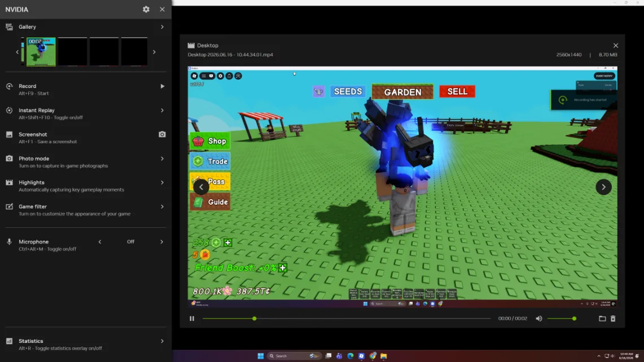
Task: Expand Highlights settings
Action: [162, 182]
